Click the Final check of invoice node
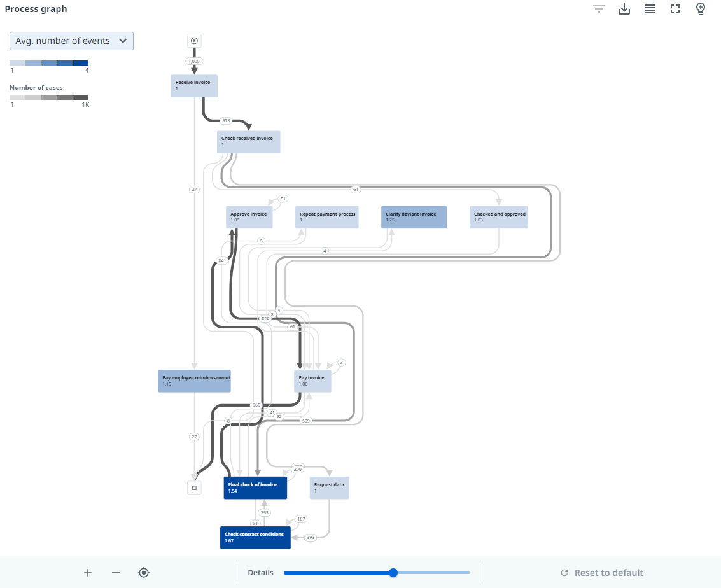 (x=255, y=487)
